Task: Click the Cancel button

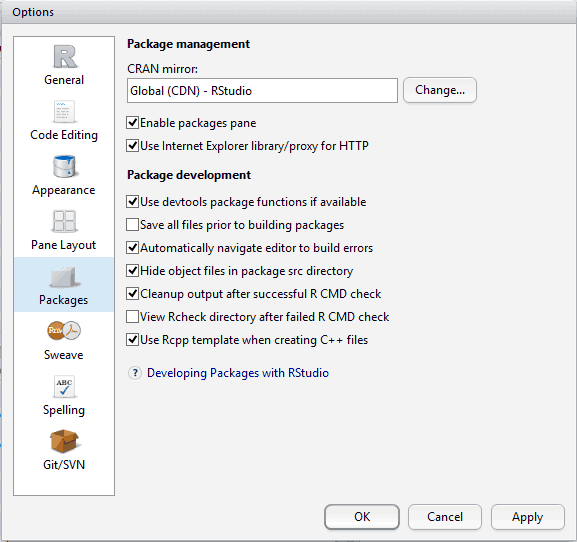Action: click(x=445, y=517)
